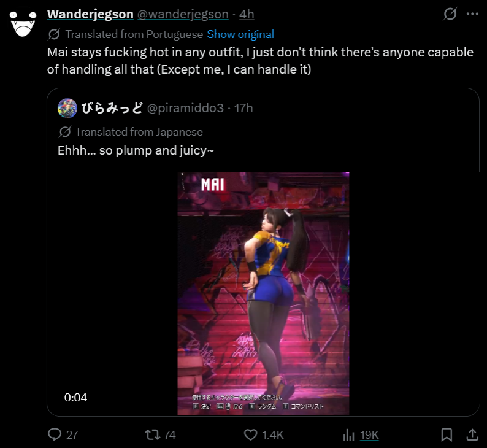Click the Wanderjegson profile avatar
Image resolution: width=487 pixels, height=448 pixels.
(x=23, y=24)
